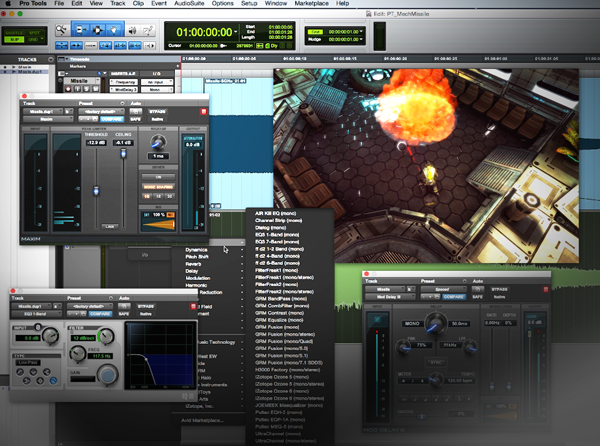Expand the Dynamics plugin category submenu
The height and width of the screenshot is (446, 600).
tap(196, 249)
